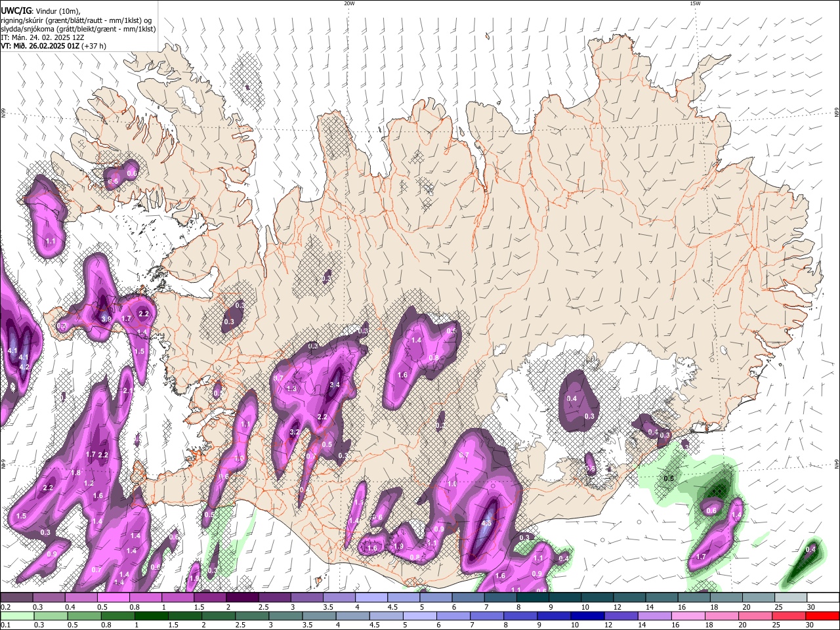This screenshot has width=840, height=630.
Task: Click the '0.1' label starting the green scale
Action: 6,625
